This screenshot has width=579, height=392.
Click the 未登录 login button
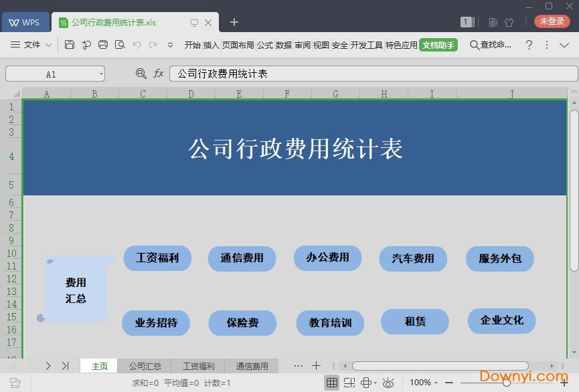tap(552, 21)
